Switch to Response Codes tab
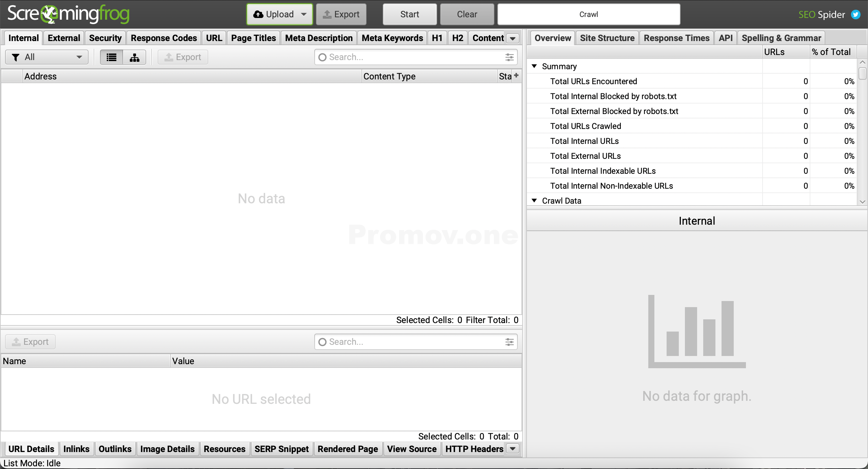 click(164, 38)
